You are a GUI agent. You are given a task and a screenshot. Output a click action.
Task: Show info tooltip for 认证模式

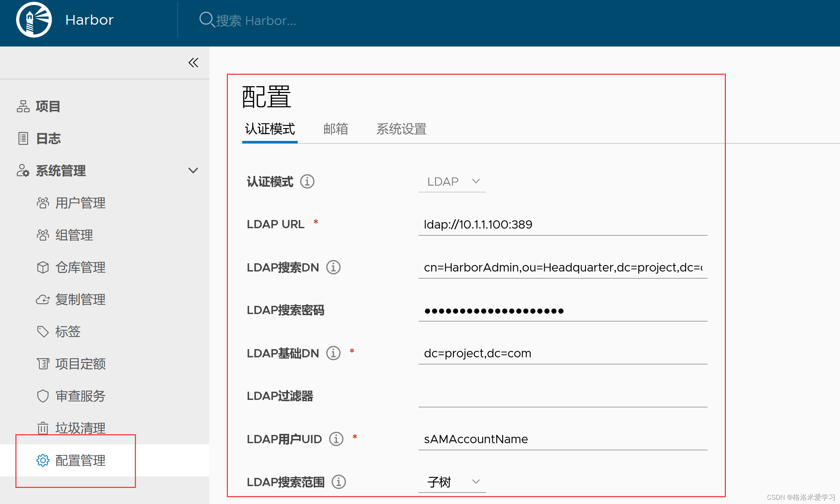point(307,181)
